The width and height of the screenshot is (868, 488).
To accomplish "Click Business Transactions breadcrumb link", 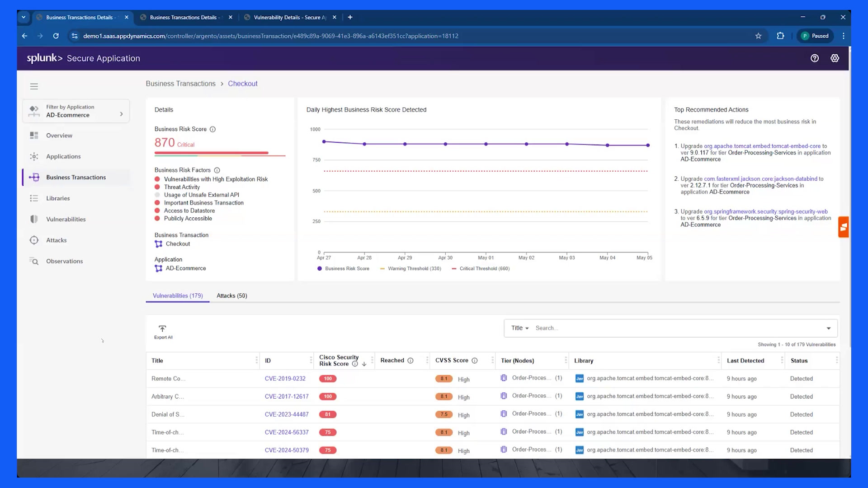I will click(180, 84).
